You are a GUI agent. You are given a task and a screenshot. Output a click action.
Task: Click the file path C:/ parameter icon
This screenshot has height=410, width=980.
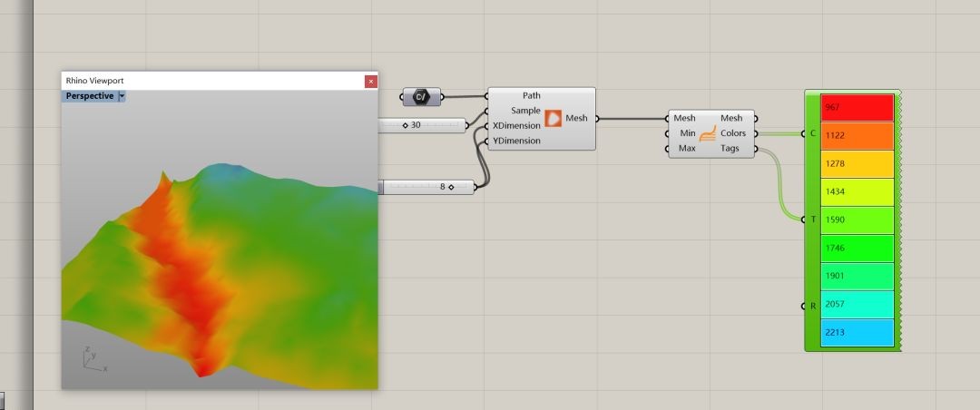422,97
